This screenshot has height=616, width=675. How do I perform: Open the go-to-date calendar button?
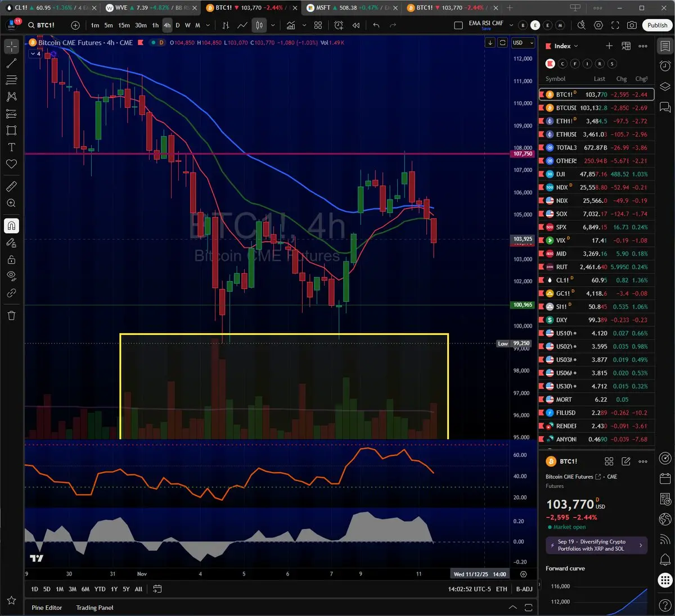coord(157,589)
